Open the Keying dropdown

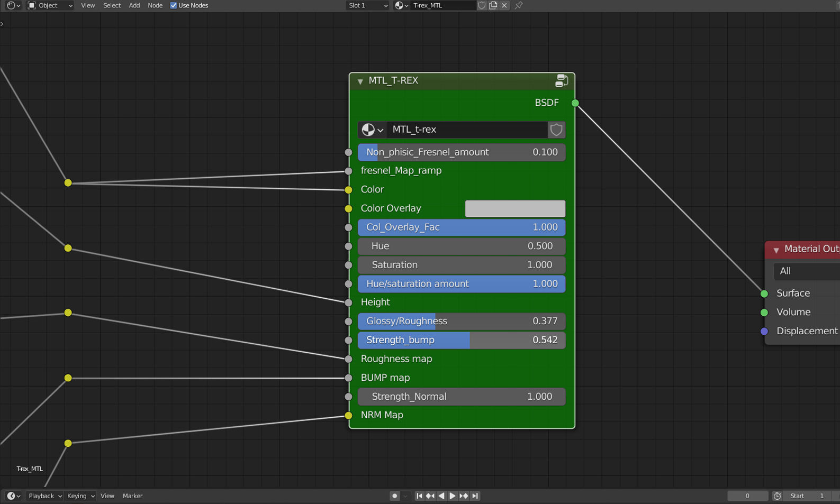coord(80,496)
